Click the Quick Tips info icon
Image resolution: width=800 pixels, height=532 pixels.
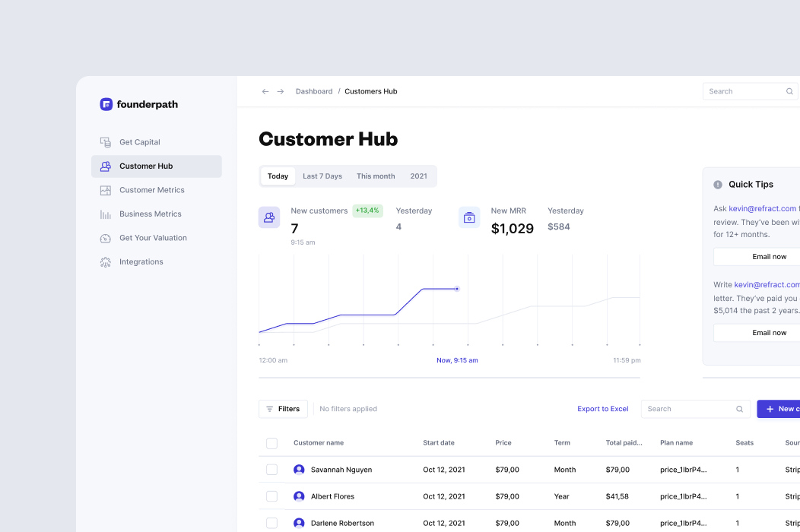pos(718,185)
